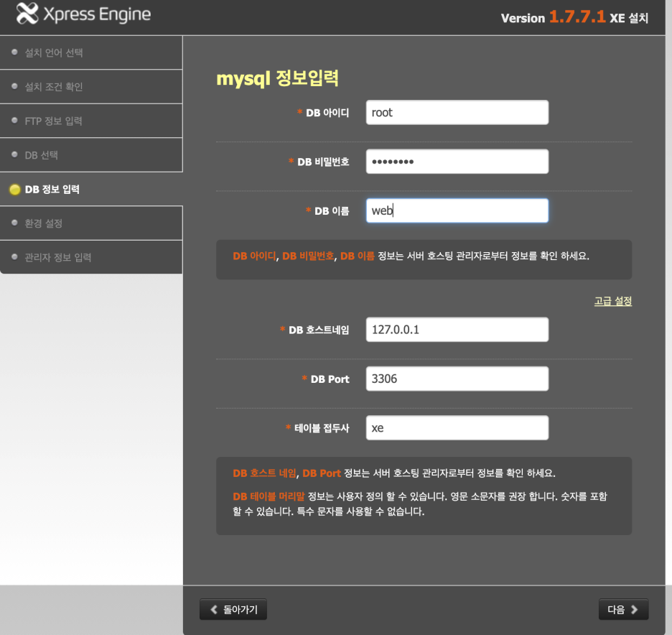
Task: Open the 고급 설정 link
Action: 613,301
